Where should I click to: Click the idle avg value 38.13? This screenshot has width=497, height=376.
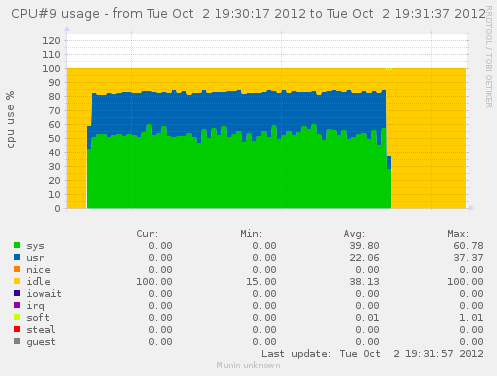pyautogui.click(x=364, y=282)
